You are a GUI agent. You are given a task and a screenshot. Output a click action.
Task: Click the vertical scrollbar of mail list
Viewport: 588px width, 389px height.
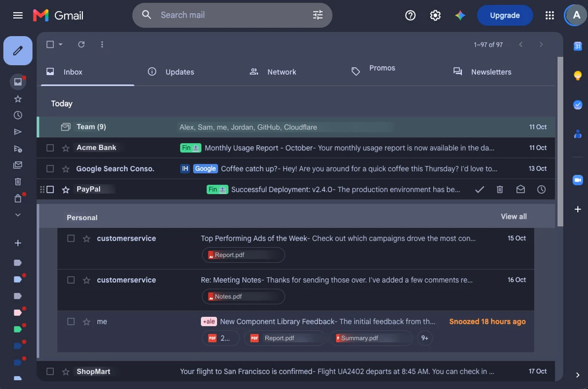point(560,142)
